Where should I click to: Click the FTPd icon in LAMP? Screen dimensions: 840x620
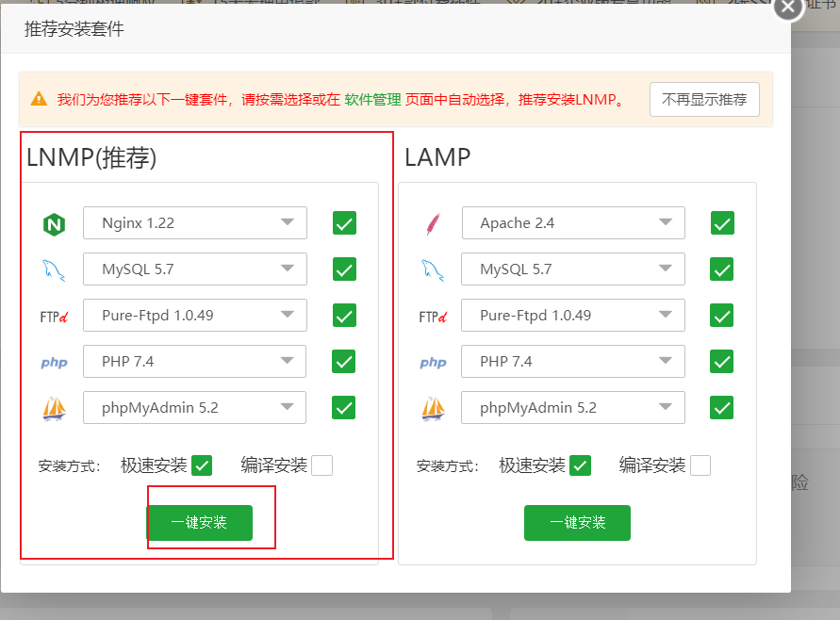click(x=433, y=317)
